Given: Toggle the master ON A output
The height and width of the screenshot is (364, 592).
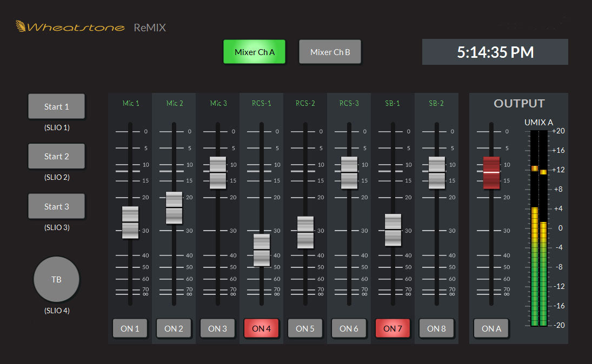Looking at the screenshot, I should click(x=491, y=328).
